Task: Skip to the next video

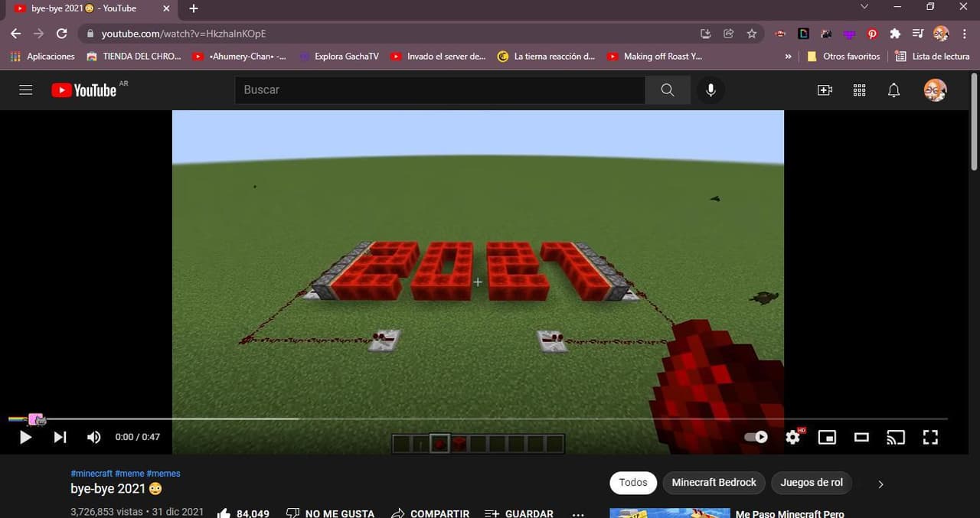Action: (60, 438)
